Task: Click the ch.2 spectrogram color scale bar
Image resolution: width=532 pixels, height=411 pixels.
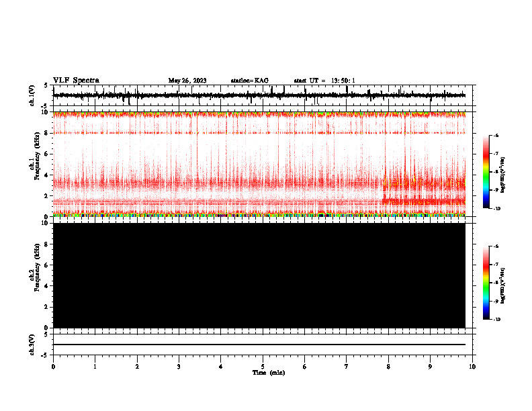Action: click(486, 283)
